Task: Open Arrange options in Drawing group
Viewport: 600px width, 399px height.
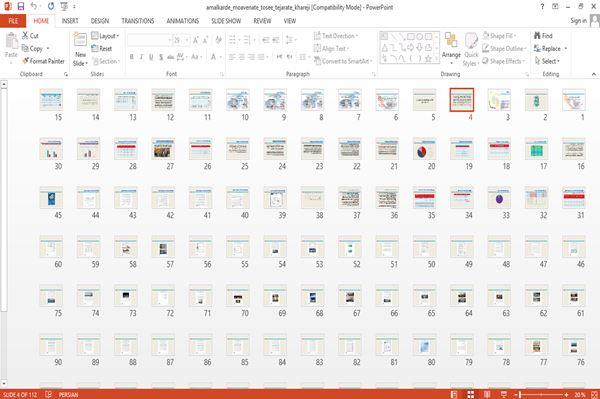Action: click(451, 49)
